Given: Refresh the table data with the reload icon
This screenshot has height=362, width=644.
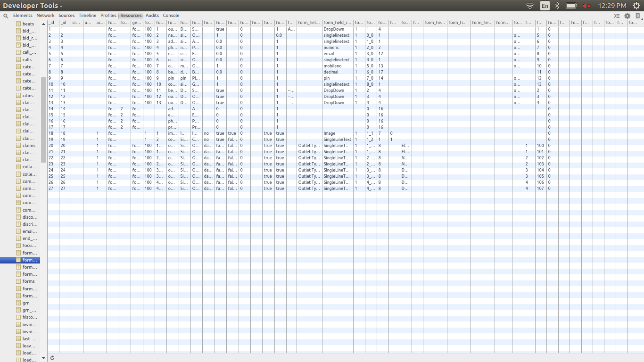Looking at the screenshot, I should click(52, 357).
